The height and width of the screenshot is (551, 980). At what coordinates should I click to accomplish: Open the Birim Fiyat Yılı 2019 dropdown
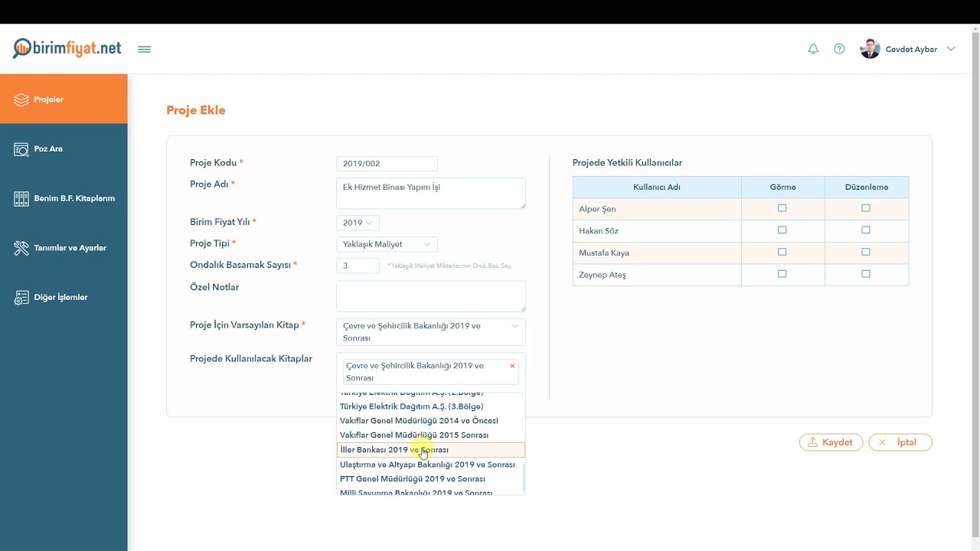[358, 223]
